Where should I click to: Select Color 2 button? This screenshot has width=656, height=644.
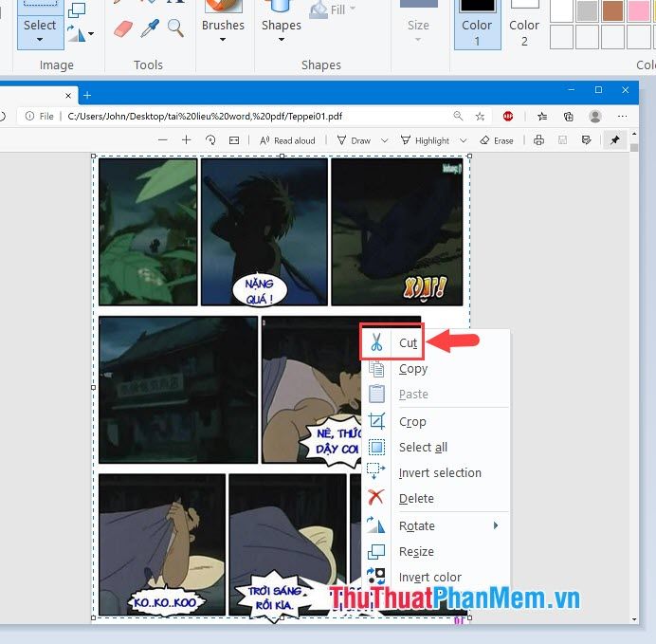(524, 24)
